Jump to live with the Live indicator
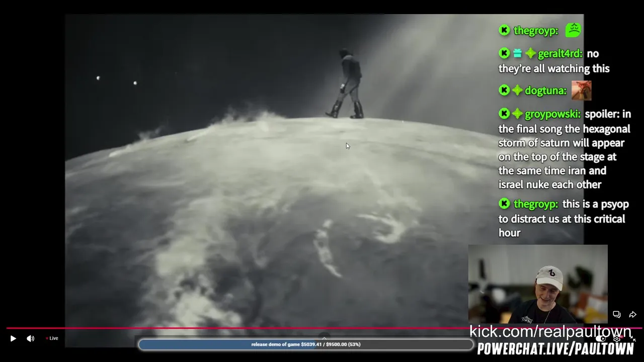 point(52,338)
